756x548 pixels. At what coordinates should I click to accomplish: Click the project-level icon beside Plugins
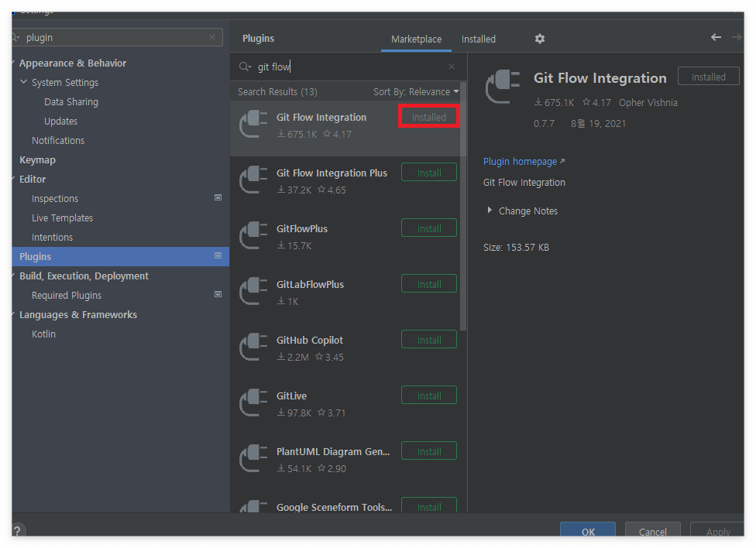[x=218, y=256]
